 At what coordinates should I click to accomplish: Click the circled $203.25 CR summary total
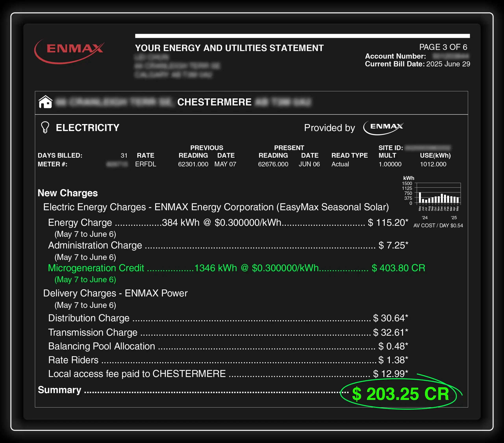(x=400, y=394)
